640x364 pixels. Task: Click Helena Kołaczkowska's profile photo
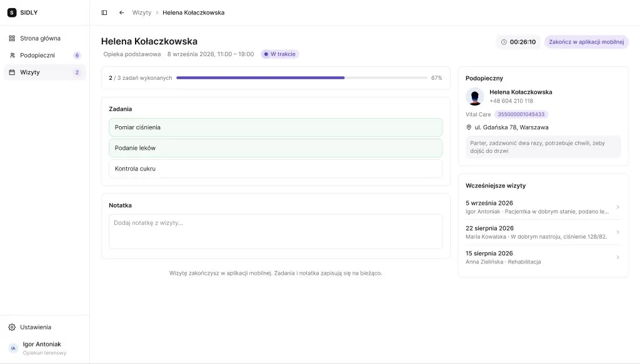coord(475,97)
